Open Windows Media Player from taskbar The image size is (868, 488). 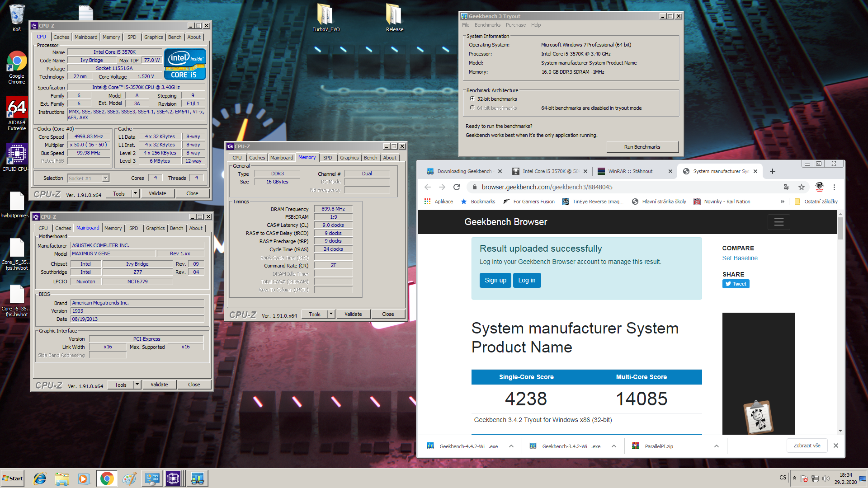click(84, 479)
